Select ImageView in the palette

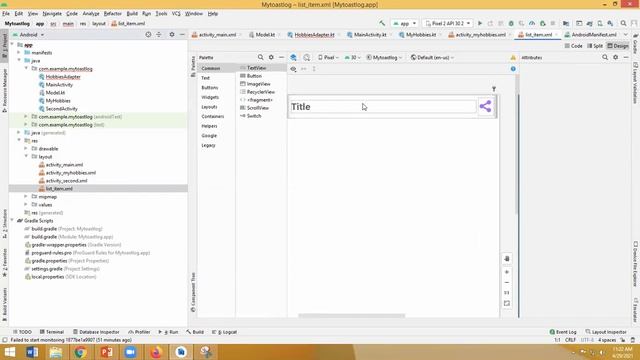[256, 84]
